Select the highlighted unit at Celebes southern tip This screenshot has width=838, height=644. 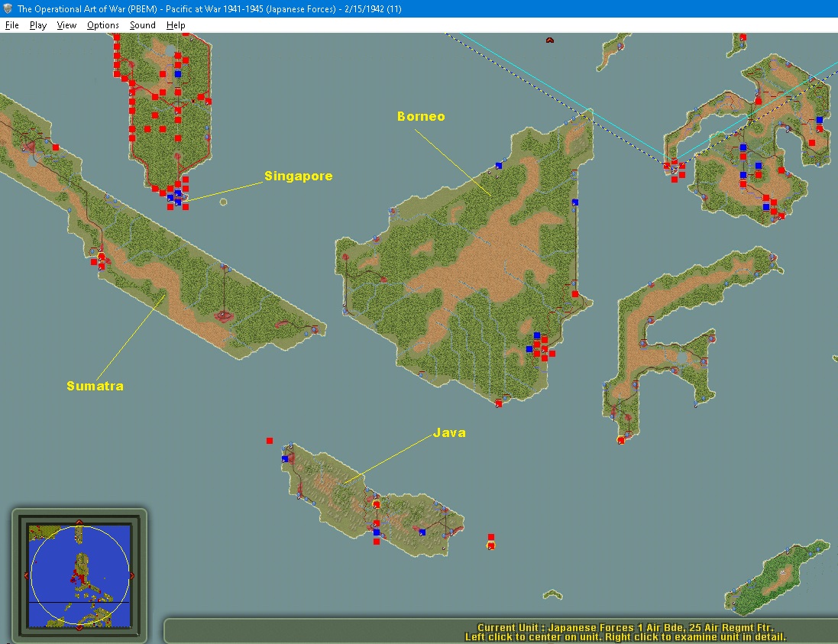point(620,440)
